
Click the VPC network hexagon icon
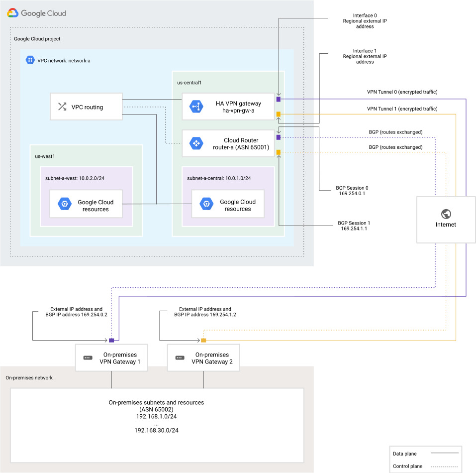[30, 60]
